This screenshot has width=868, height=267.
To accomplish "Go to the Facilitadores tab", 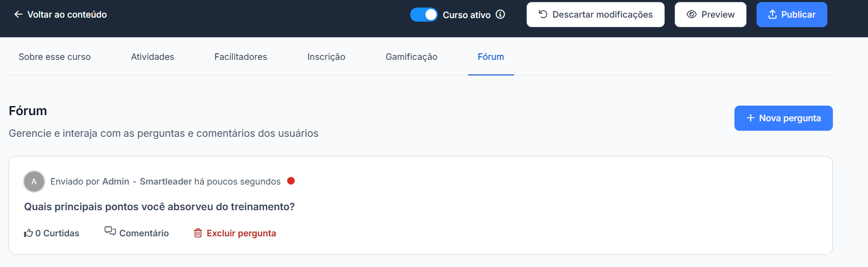I will 240,57.
